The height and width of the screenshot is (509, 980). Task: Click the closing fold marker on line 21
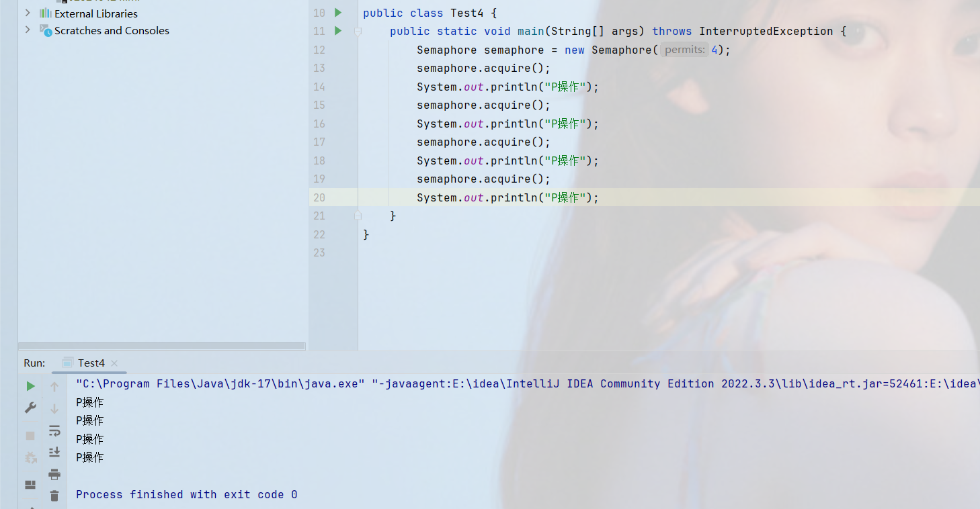(x=358, y=216)
